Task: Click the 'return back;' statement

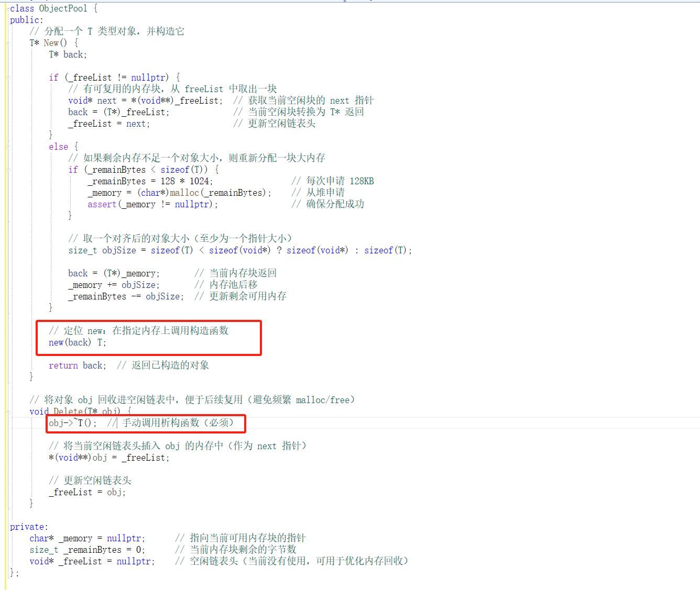Action: pos(78,365)
